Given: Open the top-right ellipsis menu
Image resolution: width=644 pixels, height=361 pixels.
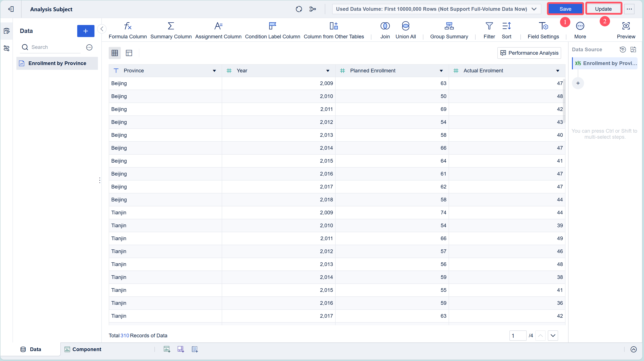Looking at the screenshot, I should (629, 9).
